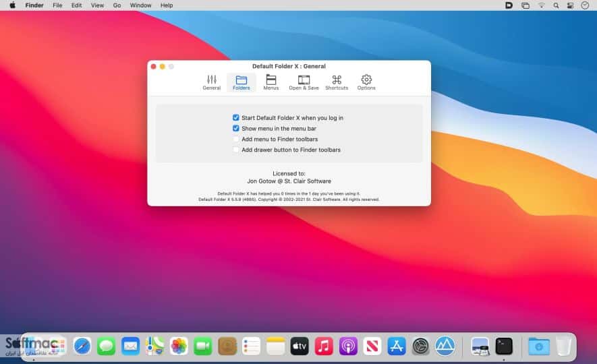Click the blue mountain-peaks app in Dock

[x=445, y=346]
